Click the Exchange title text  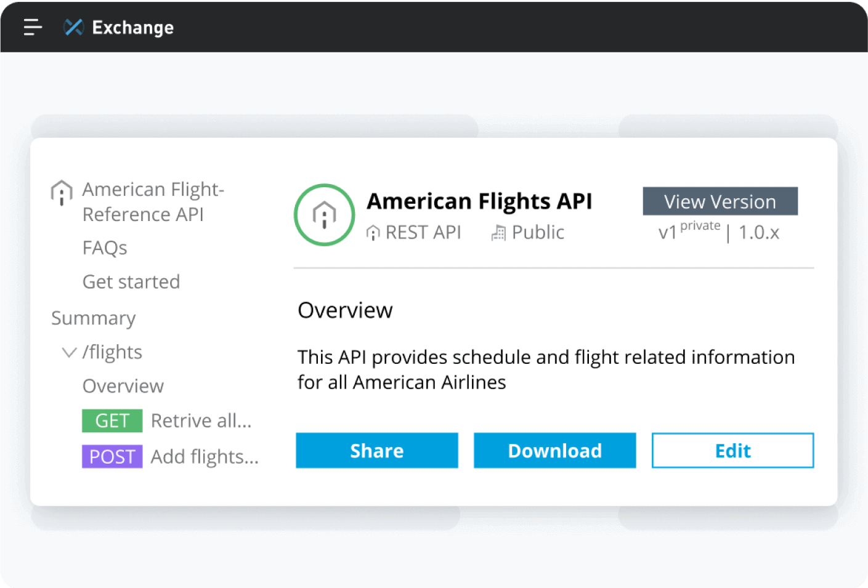click(x=133, y=28)
